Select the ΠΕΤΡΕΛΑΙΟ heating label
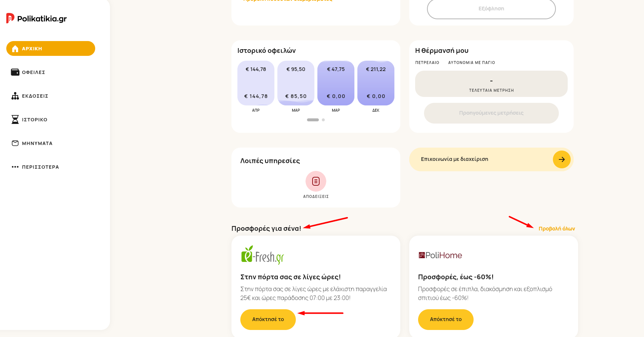644x337 pixels. point(427,63)
